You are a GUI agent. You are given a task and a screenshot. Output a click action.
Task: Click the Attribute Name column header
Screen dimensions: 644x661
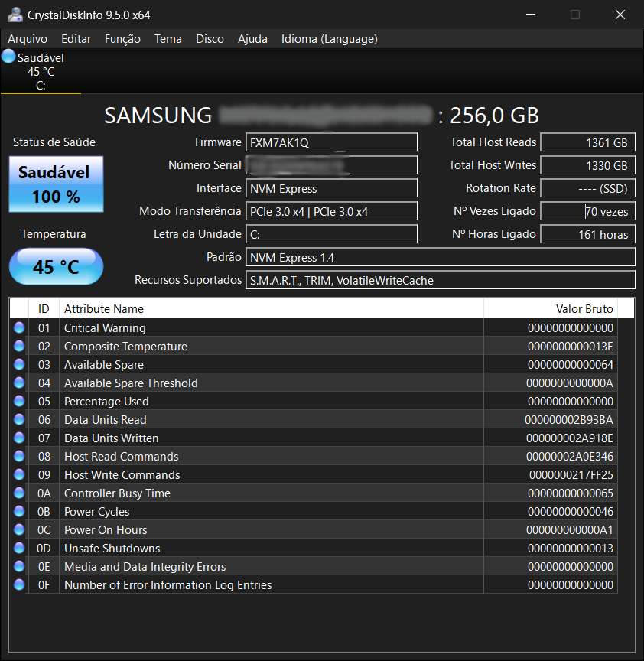pyautogui.click(x=272, y=308)
